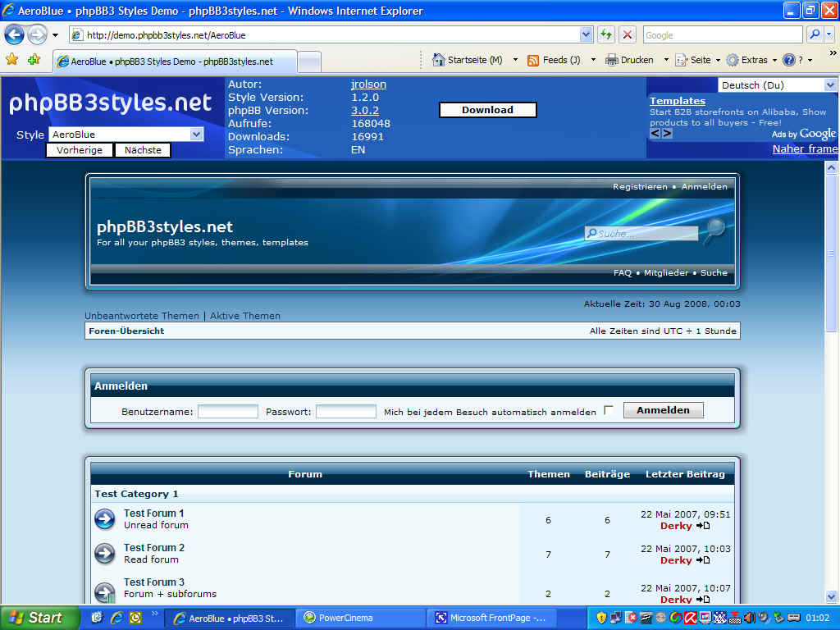Screen dimensions: 840x630
Task: Click the Nächste style button
Action: click(x=144, y=150)
